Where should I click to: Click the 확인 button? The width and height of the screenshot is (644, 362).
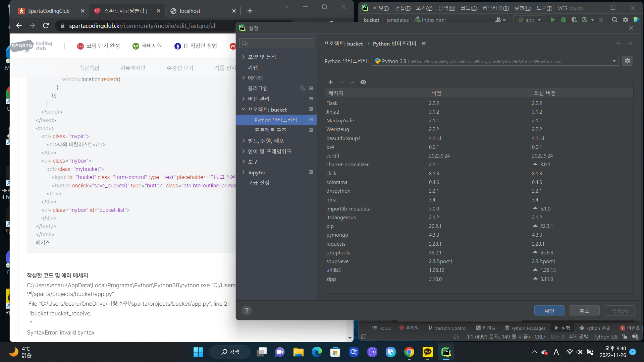pos(549,311)
